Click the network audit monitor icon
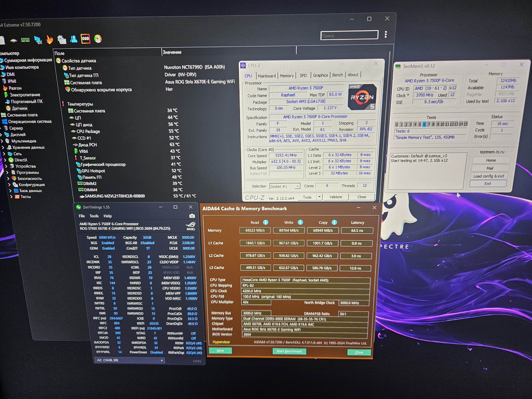The height and width of the screenshot is (399, 532). pyautogui.click(x=38, y=40)
